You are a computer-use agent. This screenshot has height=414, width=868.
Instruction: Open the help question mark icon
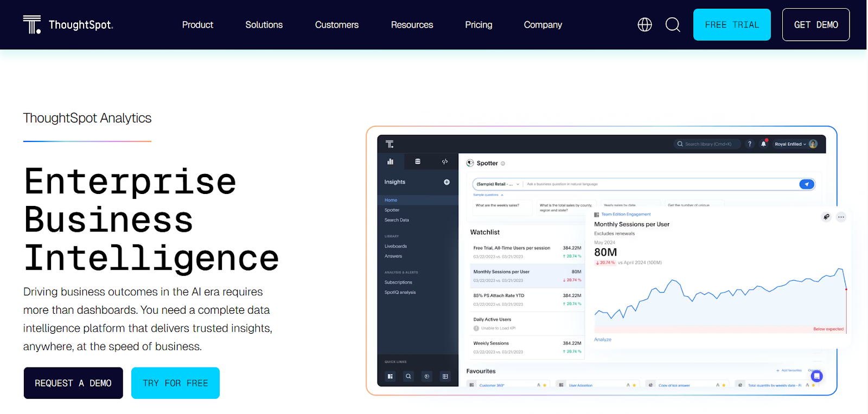coord(750,144)
